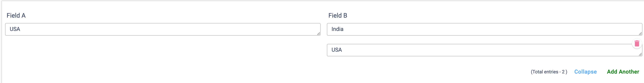Delete the second Field B entry with trash icon
Image resolution: width=644 pixels, height=83 pixels.
pos(637,44)
